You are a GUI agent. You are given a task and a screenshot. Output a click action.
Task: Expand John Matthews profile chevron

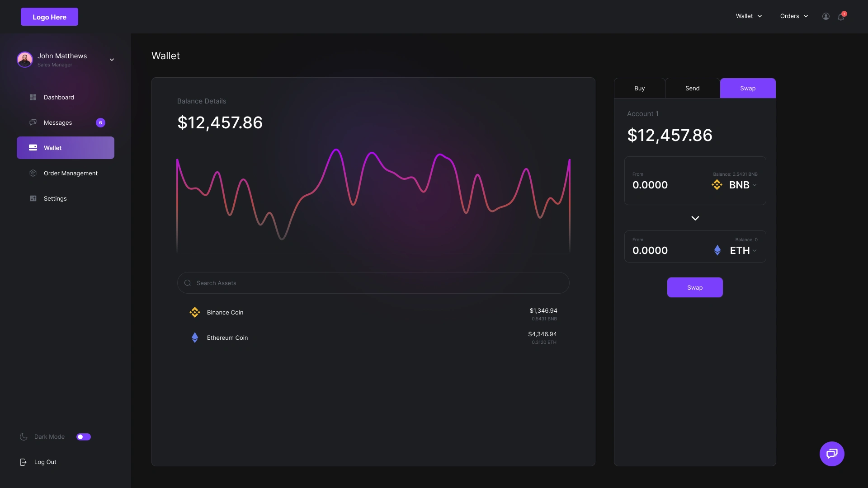coord(112,60)
